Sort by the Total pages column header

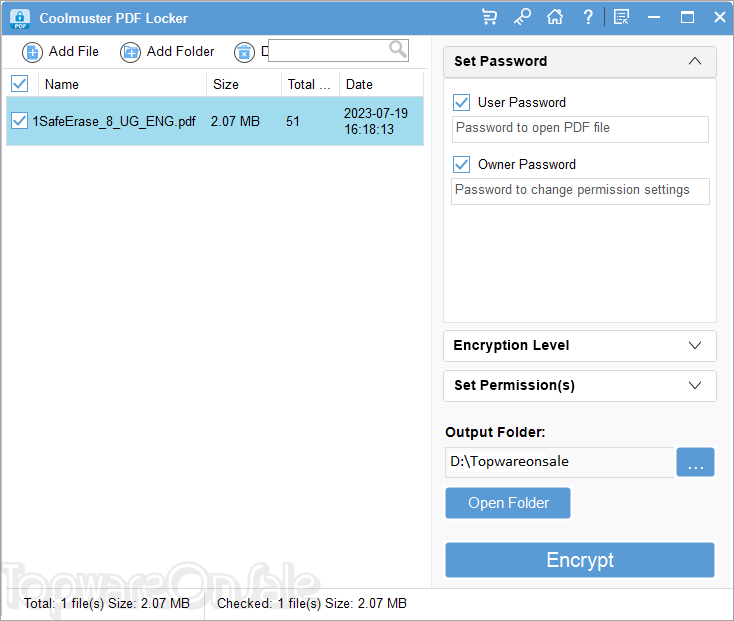(x=310, y=84)
